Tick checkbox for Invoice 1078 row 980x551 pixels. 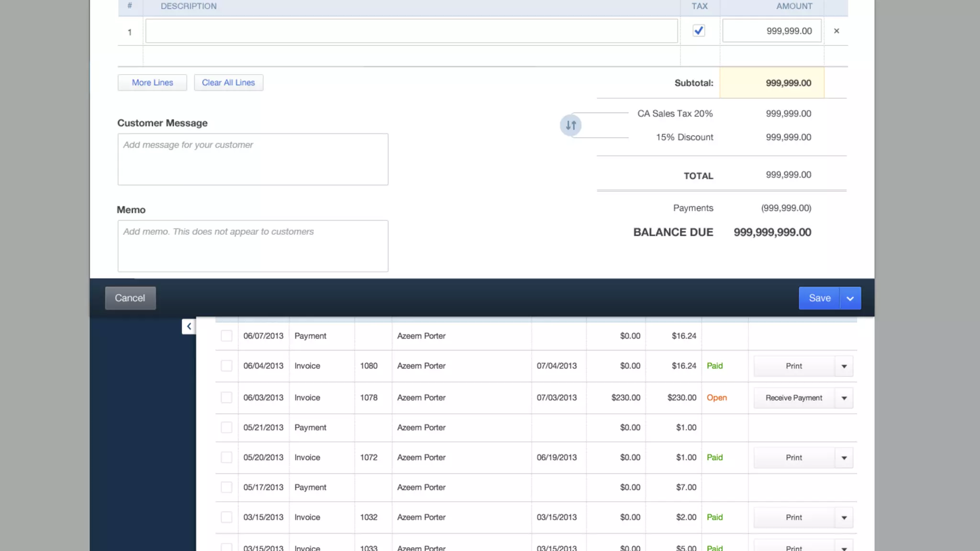coord(226,397)
